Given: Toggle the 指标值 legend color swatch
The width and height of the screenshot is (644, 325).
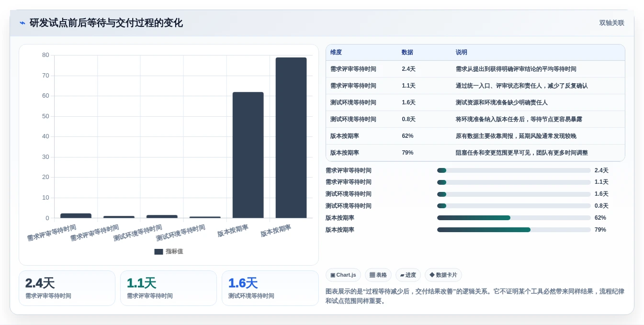Looking at the screenshot, I should 158,252.
